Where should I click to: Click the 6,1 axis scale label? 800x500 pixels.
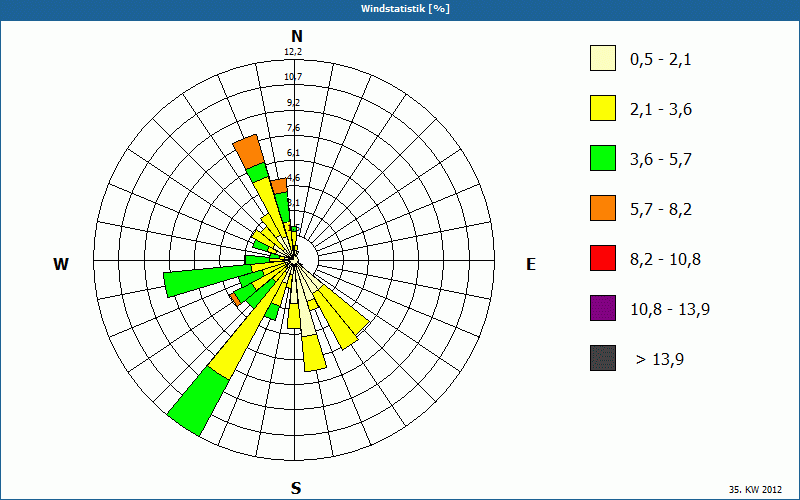pos(293,153)
